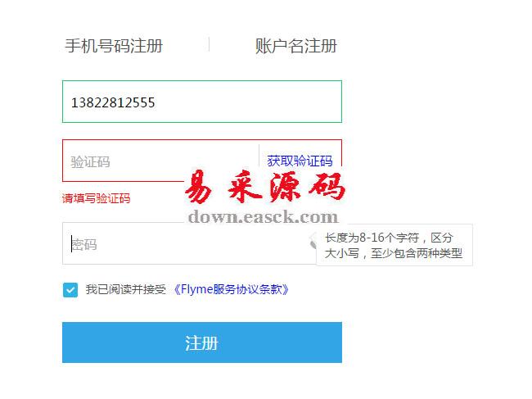Click the divider between the registration tabs

209,44
